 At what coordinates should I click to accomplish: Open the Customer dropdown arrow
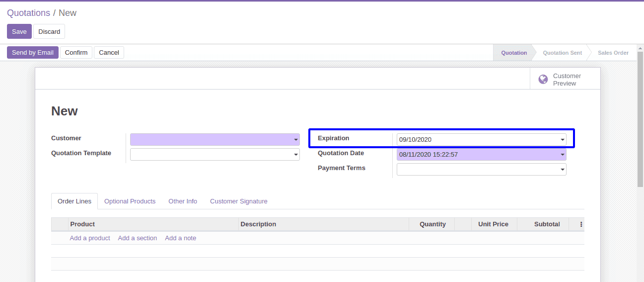pyautogui.click(x=296, y=140)
